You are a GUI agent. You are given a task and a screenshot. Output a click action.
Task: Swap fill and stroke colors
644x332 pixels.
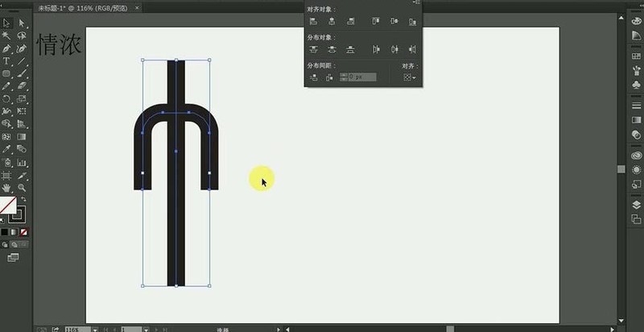[23, 199]
